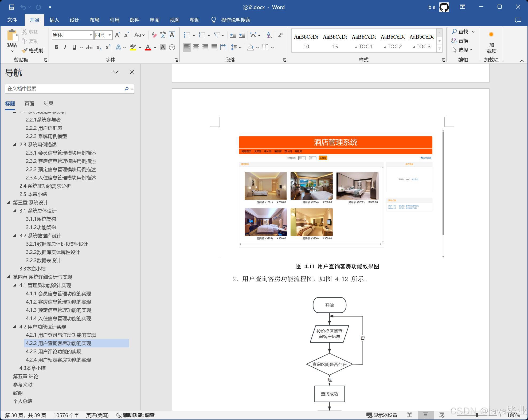Click the navigation search field
This screenshot has height=420, width=528.
[x=64, y=89]
